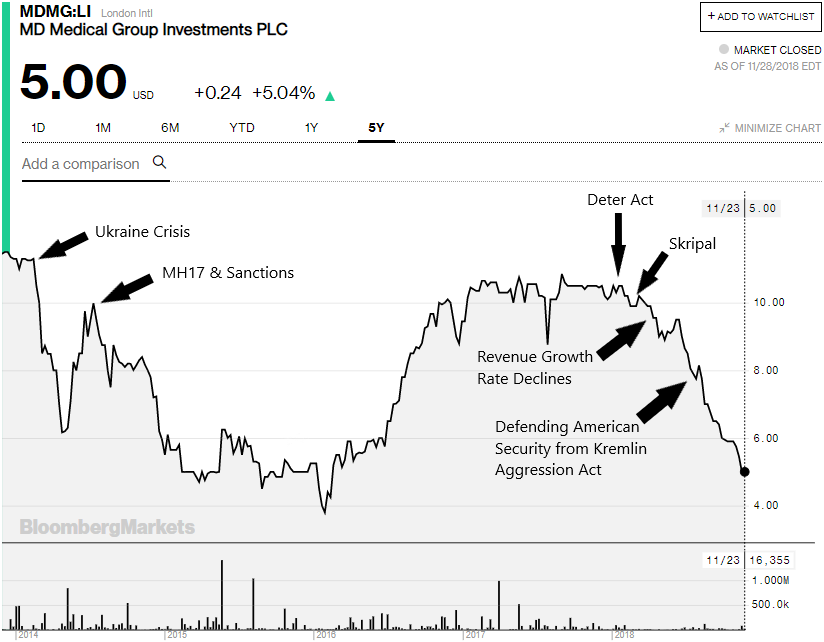Switch to the 1Y chart view
The width and height of the screenshot is (824, 642).
tap(312, 127)
